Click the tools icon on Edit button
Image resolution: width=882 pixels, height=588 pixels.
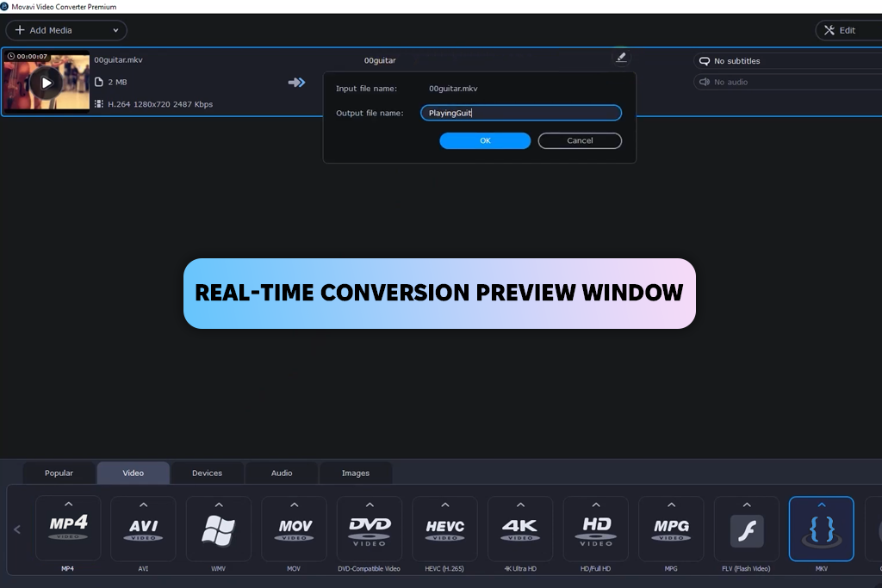(829, 30)
